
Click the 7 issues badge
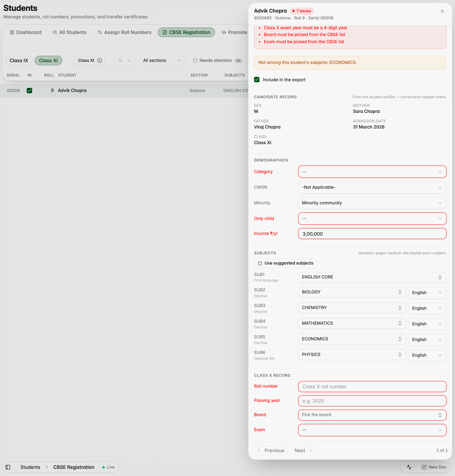click(x=302, y=11)
